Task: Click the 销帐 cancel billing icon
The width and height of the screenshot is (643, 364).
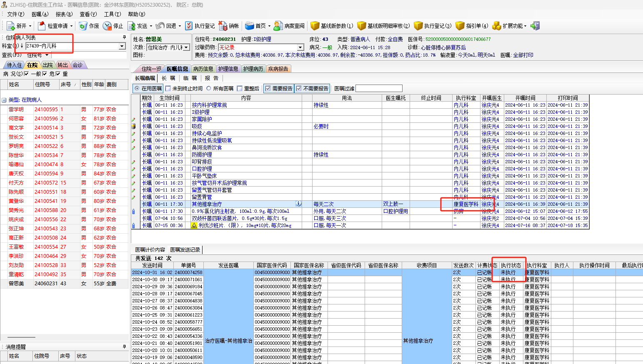Action: 223,26
